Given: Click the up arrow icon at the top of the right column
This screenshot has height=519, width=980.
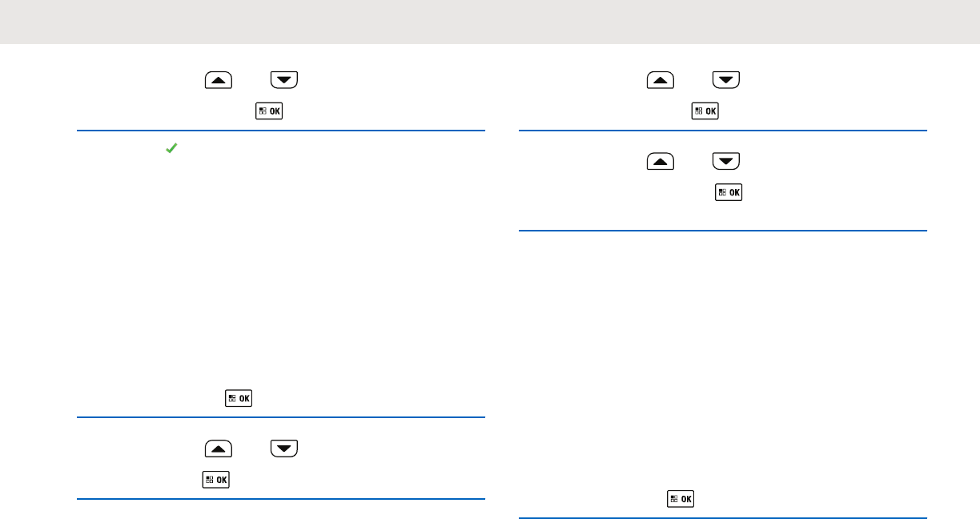Looking at the screenshot, I should (661, 80).
